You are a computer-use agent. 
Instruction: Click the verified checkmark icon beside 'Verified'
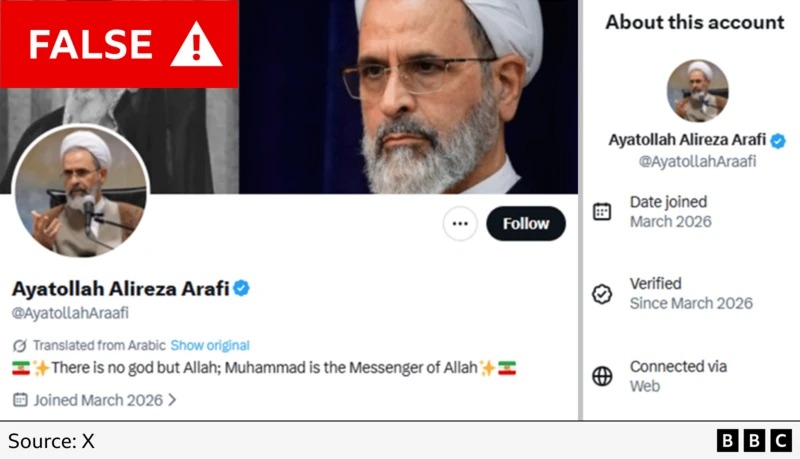click(x=602, y=294)
